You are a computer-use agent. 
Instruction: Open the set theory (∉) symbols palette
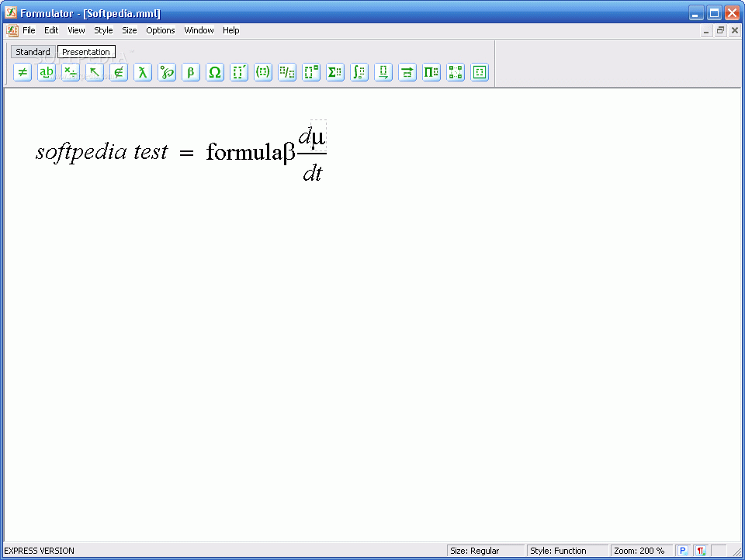119,72
